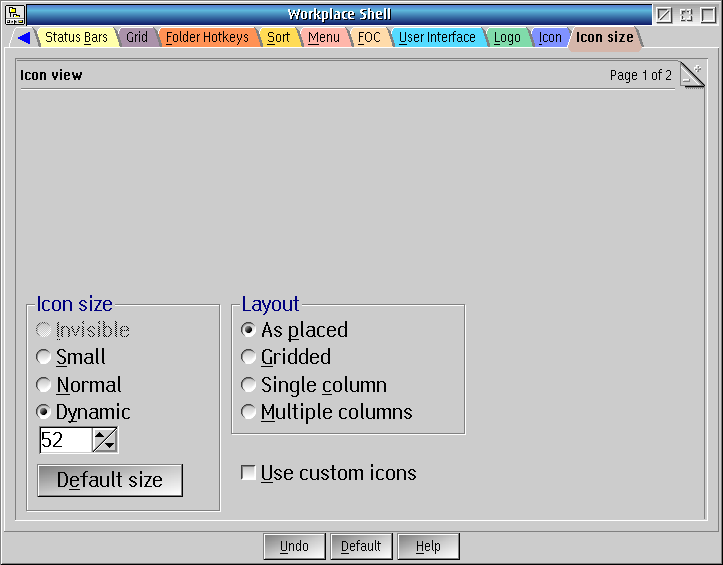This screenshot has height=565, width=723.
Task: Enable Use custom icons checkbox
Action: click(x=329, y=473)
